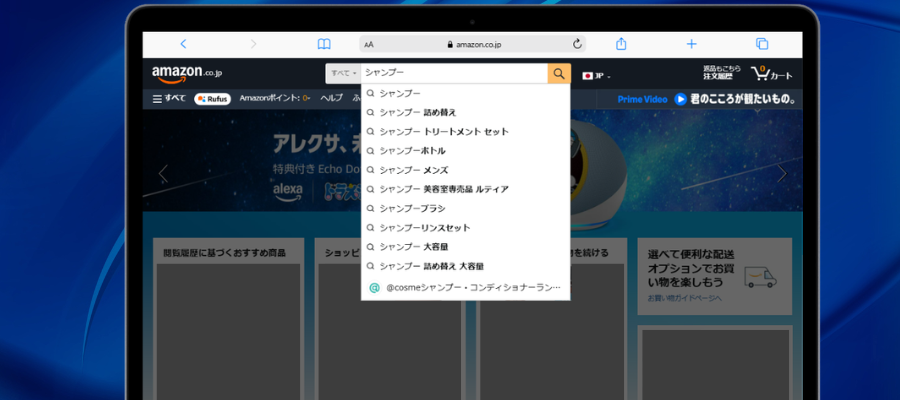This screenshot has height=400, width=900.
Task: Add a new tab with the plus icon
Action: point(692,44)
